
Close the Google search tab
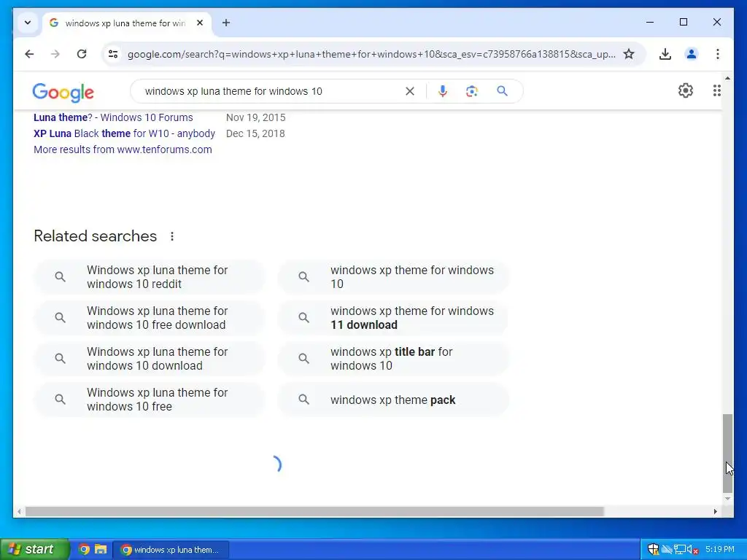click(x=200, y=23)
